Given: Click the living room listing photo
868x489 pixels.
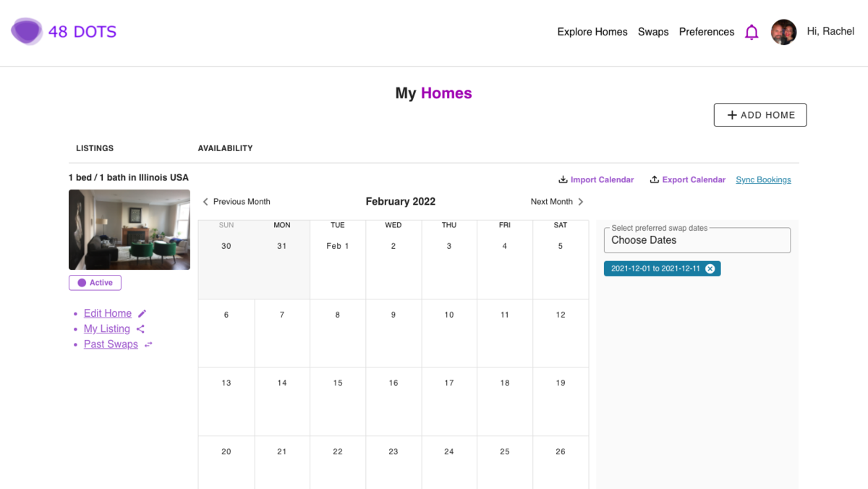Looking at the screenshot, I should pyautogui.click(x=129, y=229).
